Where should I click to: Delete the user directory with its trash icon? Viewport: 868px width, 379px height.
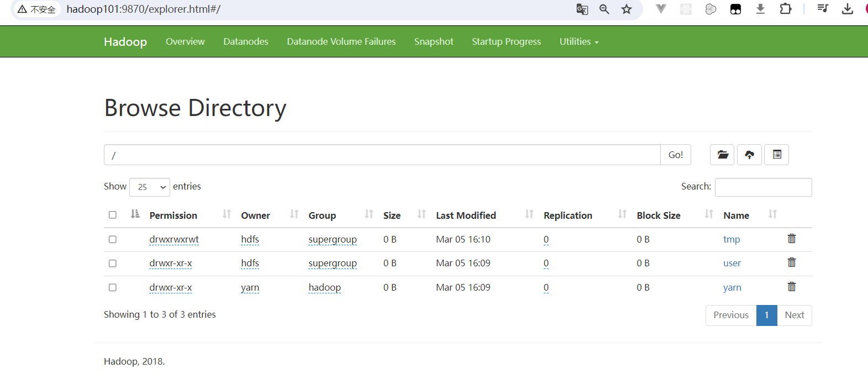coord(792,262)
